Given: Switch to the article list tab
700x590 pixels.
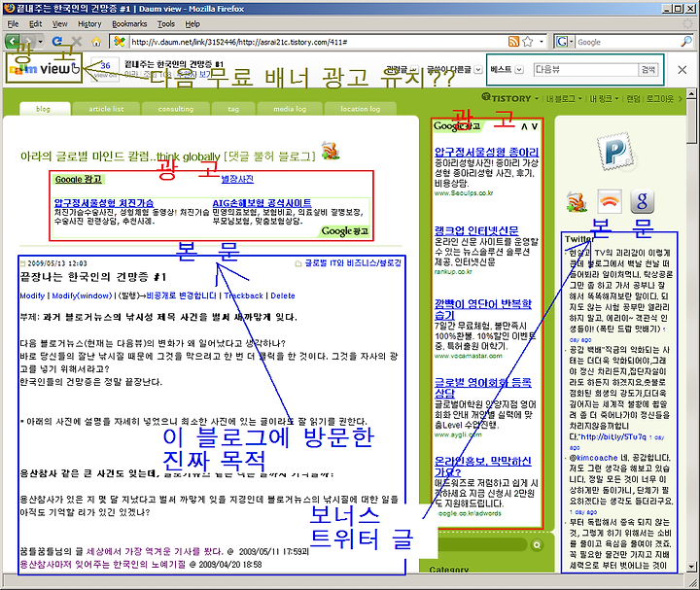Looking at the screenshot, I should pyautogui.click(x=106, y=109).
